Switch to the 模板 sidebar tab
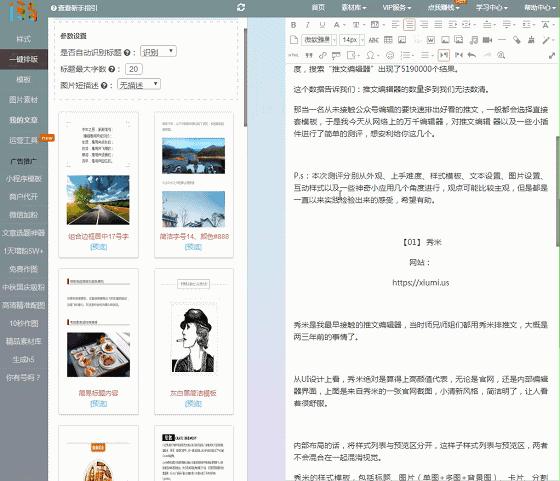This screenshot has height=481, width=560. pos(24,79)
